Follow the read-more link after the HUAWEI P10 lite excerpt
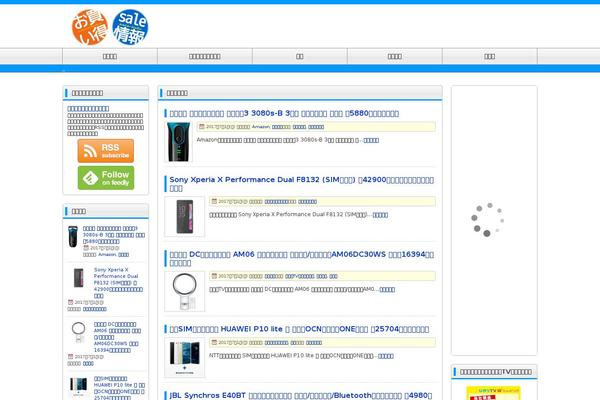This screenshot has width=600, height=400. click(386, 356)
